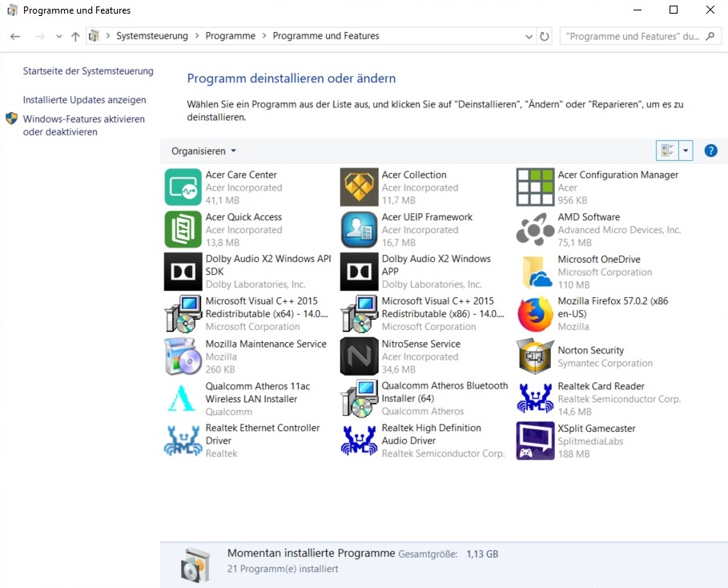Click the 21 Programm(e) installiert status text
This screenshot has width=728, height=588.
(283, 569)
